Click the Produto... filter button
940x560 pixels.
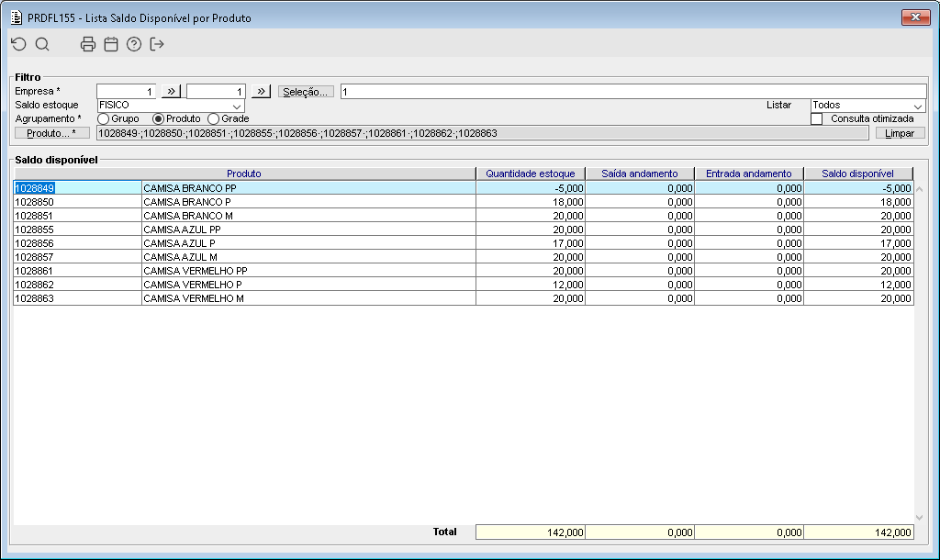(x=52, y=133)
